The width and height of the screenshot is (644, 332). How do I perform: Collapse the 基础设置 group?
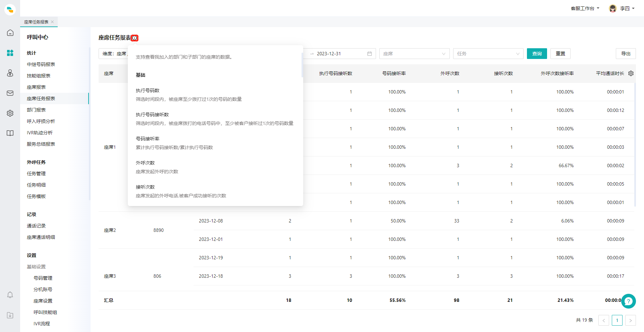coord(36,267)
